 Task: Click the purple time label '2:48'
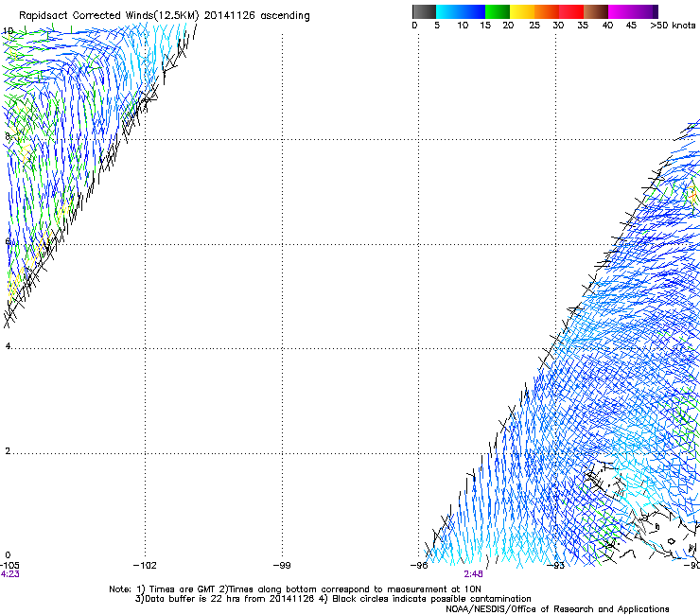tap(473, 574)
